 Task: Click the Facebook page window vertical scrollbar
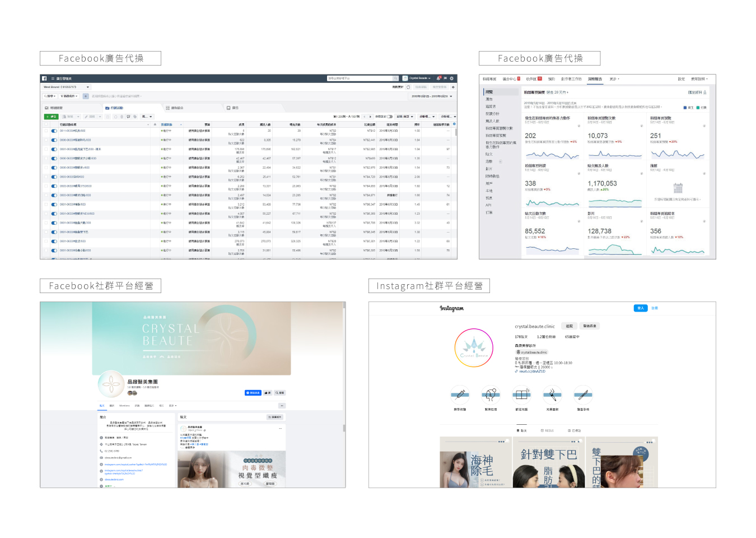pyautogui.click(x=344, y=428)
